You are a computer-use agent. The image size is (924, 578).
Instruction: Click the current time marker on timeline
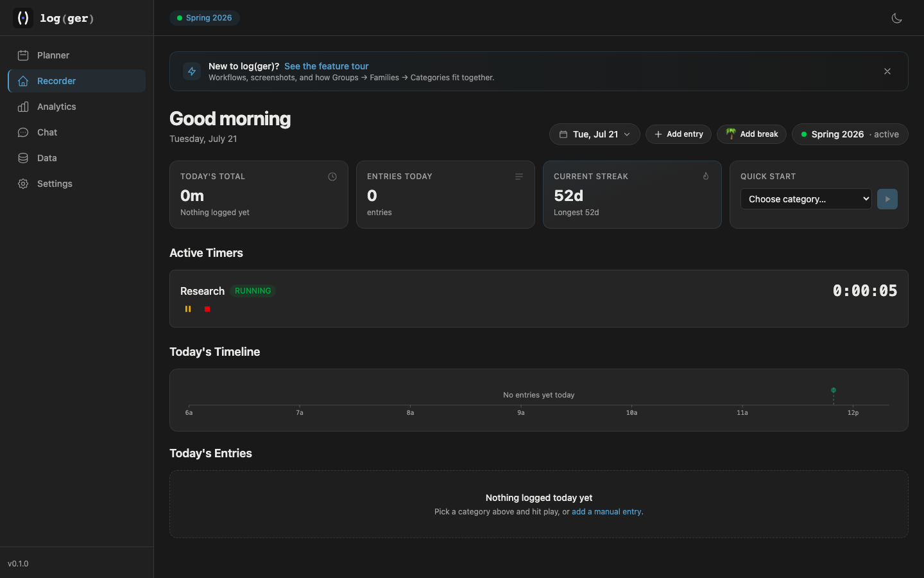click(x=834, y=390)
